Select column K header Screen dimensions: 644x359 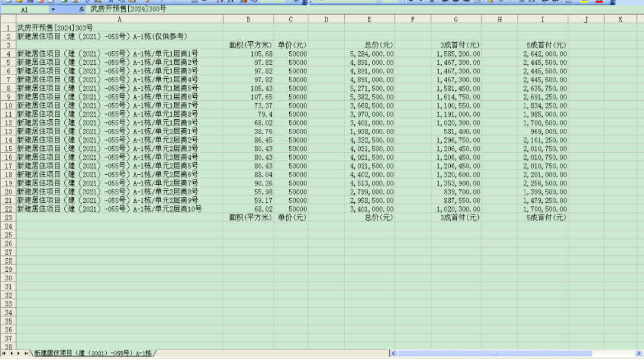620,19
